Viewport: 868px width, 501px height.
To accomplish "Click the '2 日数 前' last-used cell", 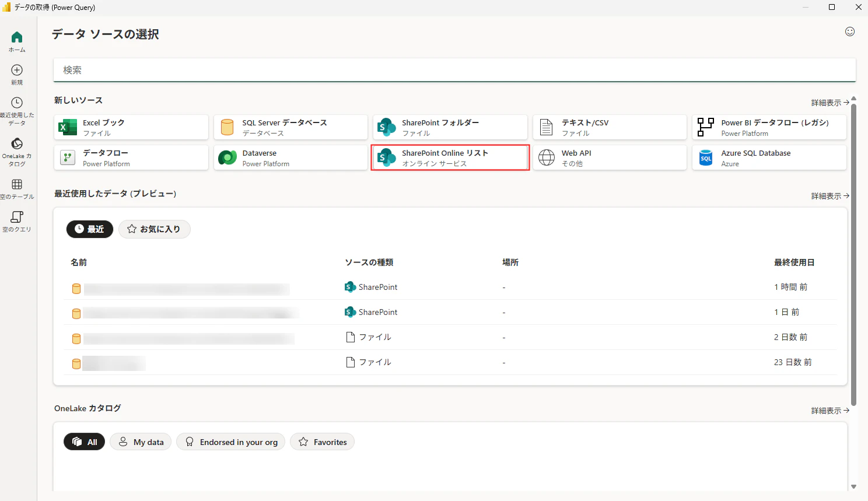I will [x=791, y=337].
